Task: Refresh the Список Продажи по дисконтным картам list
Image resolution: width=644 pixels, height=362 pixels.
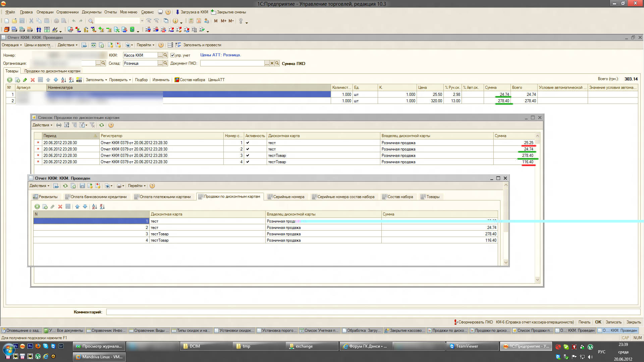Action: pos(101,125)
